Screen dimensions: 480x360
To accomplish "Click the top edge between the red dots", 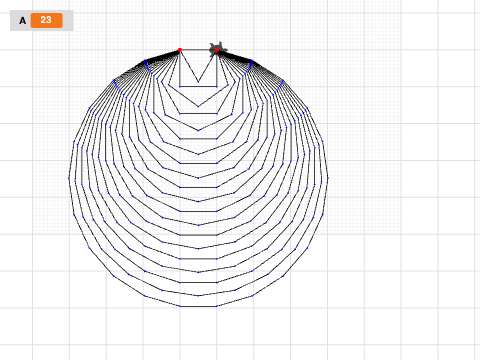I will [x=197, y=50].
